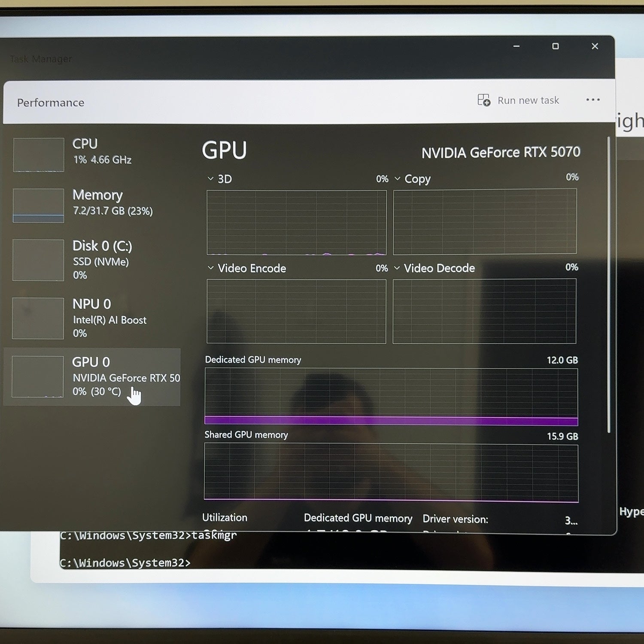644x644 pixels.
Task: Maximize the Task Manager window
Action: (556, 46)
